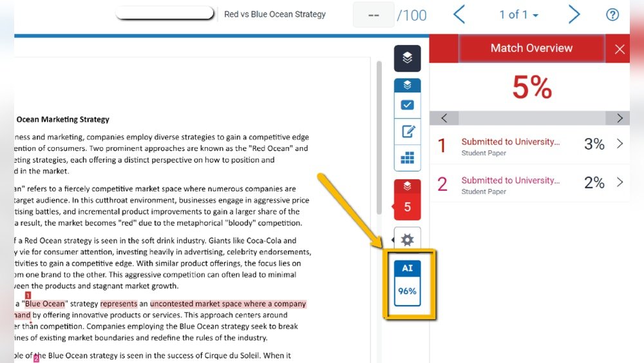The image size is (644, 363).
Task: Expand match 2 details chevron at 2%
Action: click(620, 182)
